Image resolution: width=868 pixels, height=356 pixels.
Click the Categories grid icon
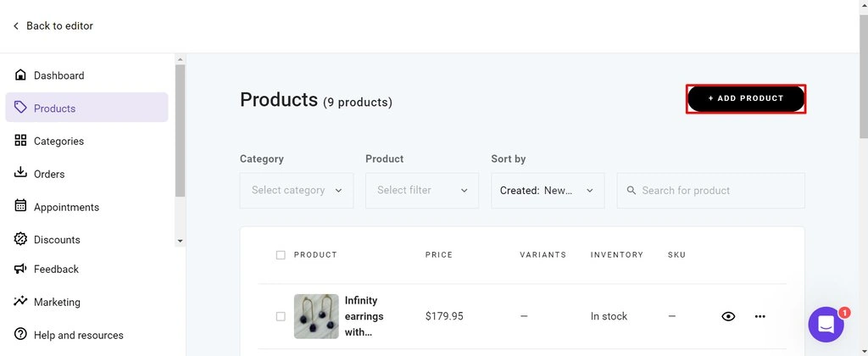click(21, 141)
